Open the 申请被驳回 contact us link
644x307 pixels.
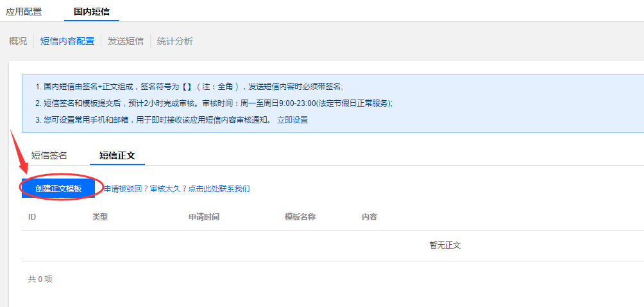click(x=176, y=189)
